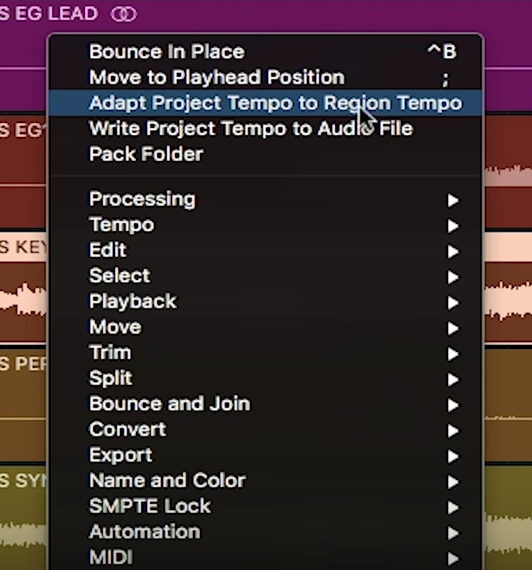Open the Select submenu
Screen dimensions: 532x570
pyautogui.click(x=265, y=276)
